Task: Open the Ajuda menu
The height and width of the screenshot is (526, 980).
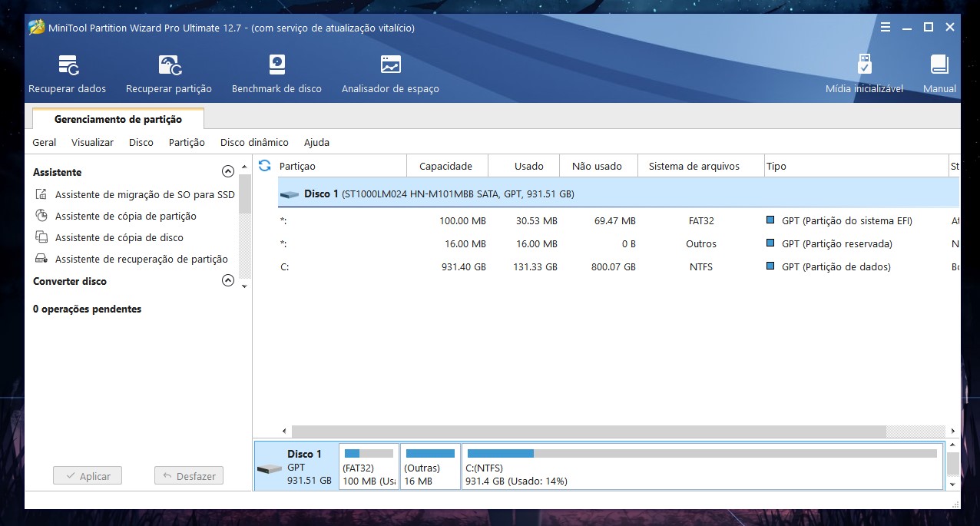Action: tap(316, 143)
